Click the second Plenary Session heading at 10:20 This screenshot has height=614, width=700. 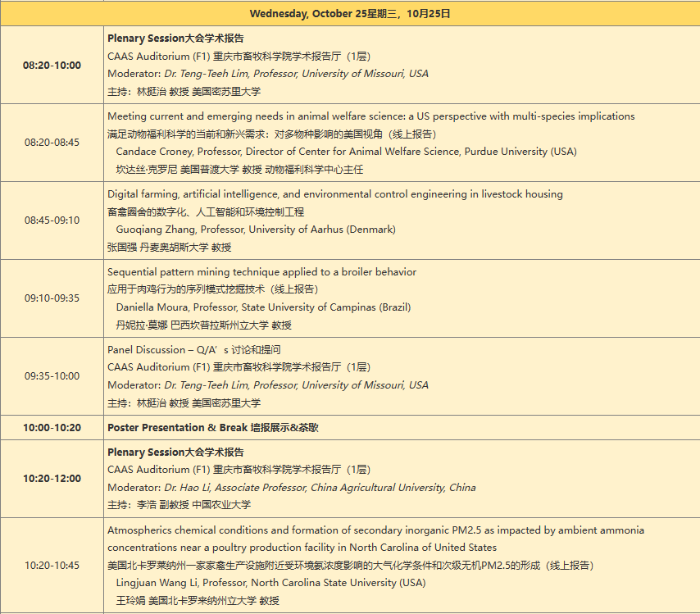point(175,453)
